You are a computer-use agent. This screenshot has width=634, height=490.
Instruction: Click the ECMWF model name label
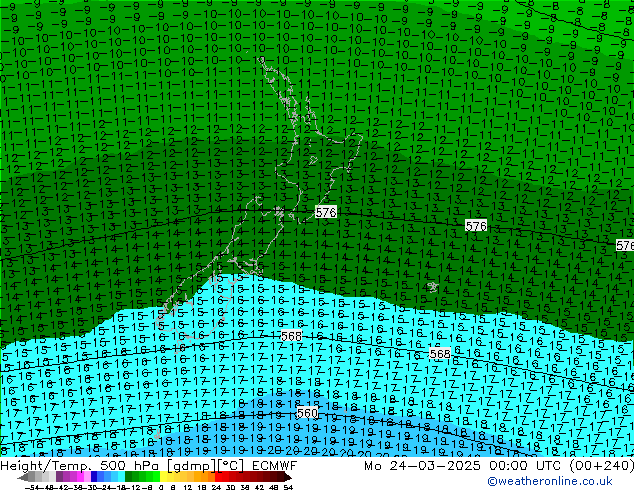[x=274, y=466]
